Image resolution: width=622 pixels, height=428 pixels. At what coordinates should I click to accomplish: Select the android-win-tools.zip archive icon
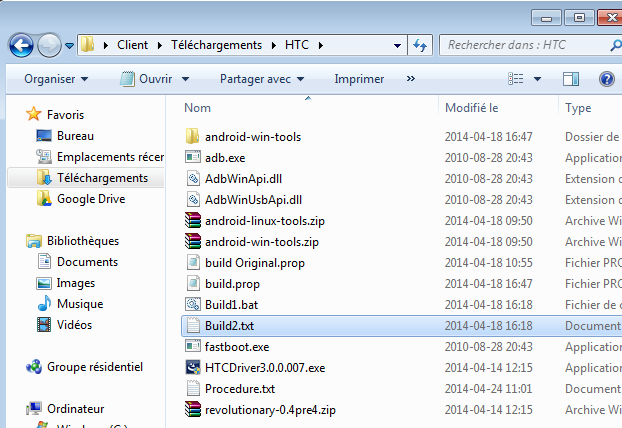point(193,241)
